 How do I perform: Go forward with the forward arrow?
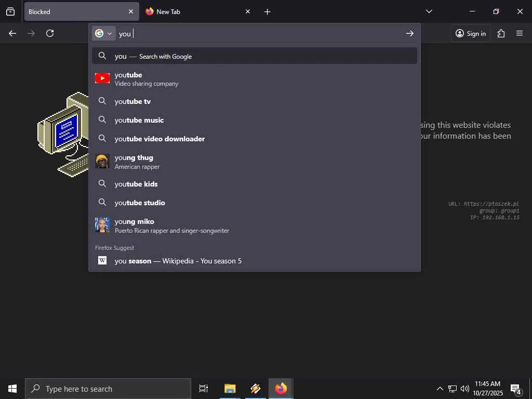31,33
